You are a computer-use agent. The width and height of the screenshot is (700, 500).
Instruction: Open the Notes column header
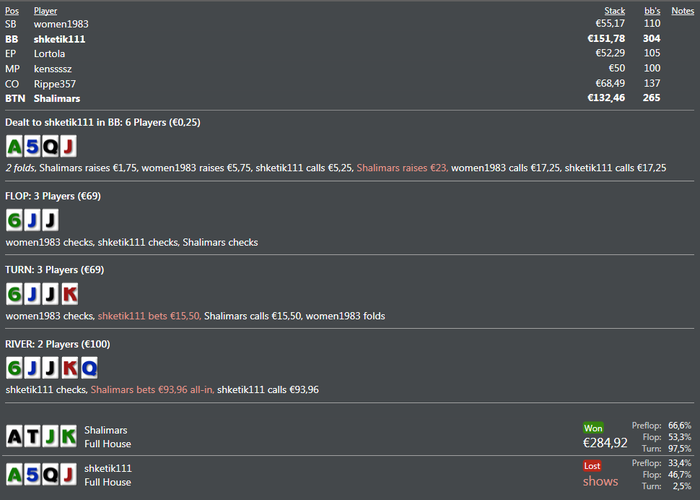[683, 11]
